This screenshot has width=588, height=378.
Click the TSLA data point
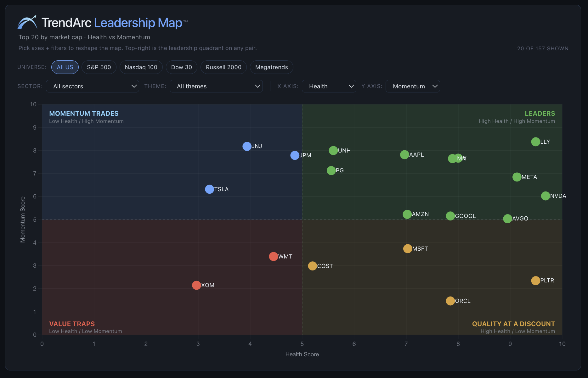click(x=209, y=189)
